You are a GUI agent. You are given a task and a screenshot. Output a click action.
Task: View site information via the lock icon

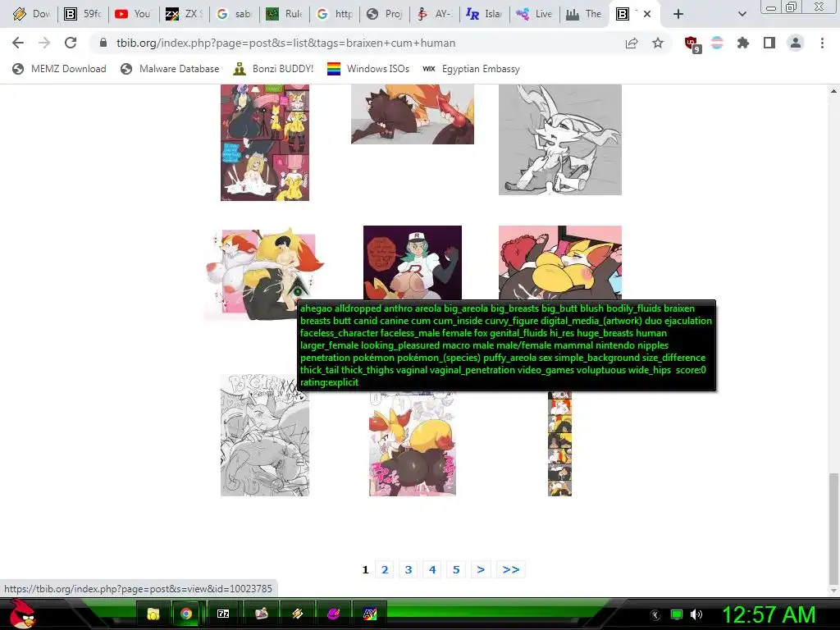(x=103, y=43)
